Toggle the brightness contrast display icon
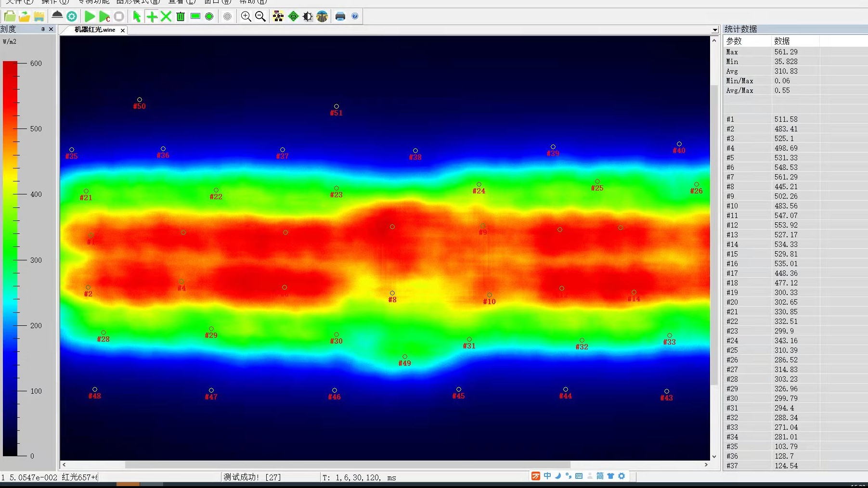This screenshot has height=488, width=868. coord(308,16)
